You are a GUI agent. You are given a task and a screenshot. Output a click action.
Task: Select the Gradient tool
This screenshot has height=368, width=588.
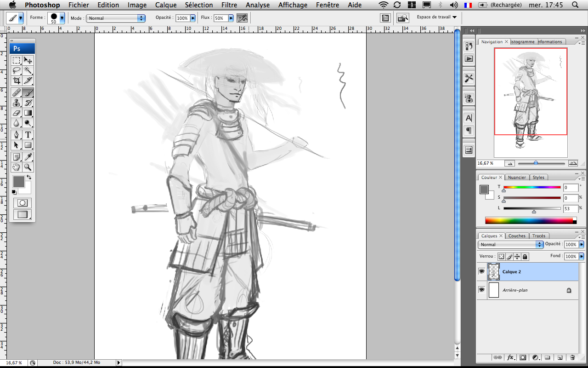click(x=28, y=113)
